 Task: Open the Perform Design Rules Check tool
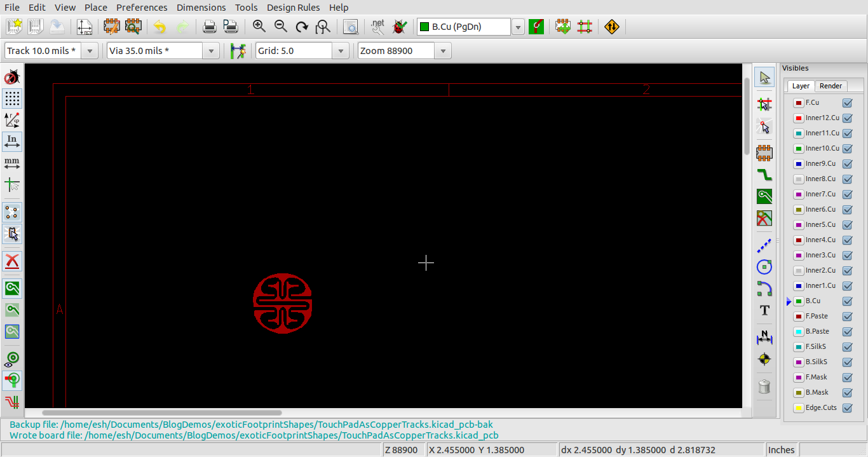pos(398,27)
